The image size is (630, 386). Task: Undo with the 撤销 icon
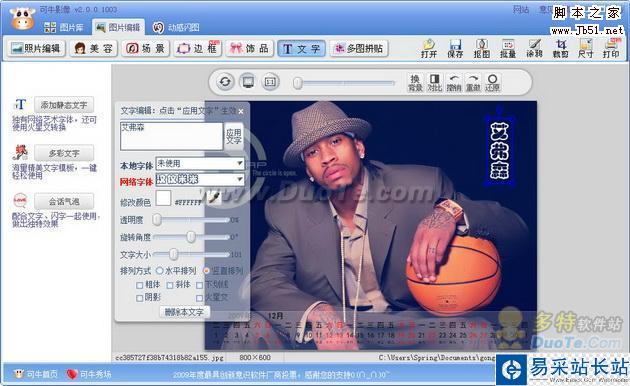point(454,82)
